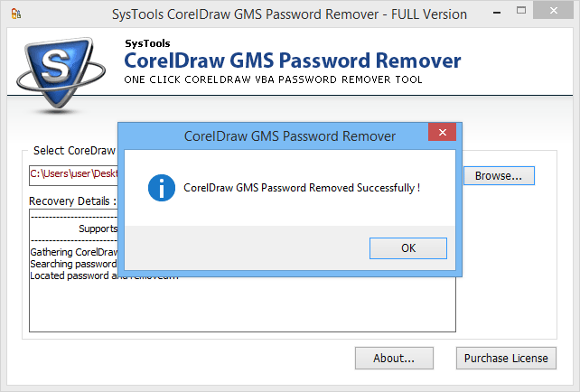Click the blue information icon in the dialog
This screenshot has height=392, width=580.
coord(162,188)
